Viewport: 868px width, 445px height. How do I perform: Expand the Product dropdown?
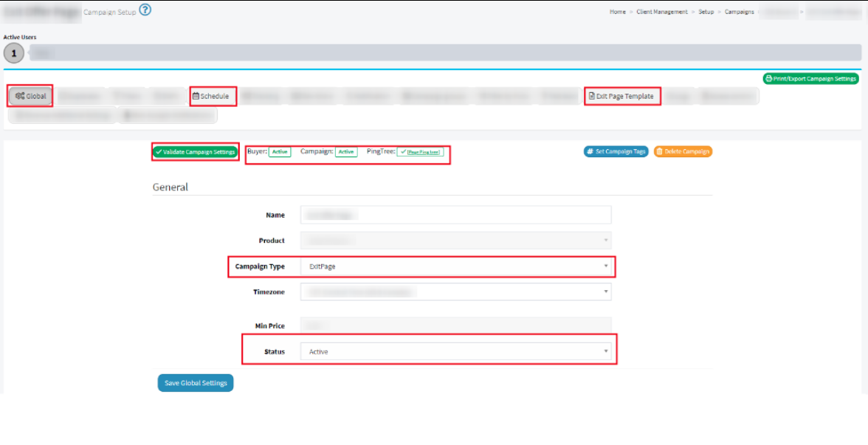tap(455, 241)
